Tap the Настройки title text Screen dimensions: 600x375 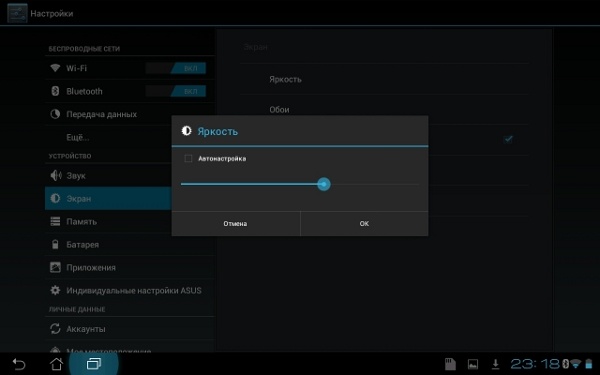52,13
